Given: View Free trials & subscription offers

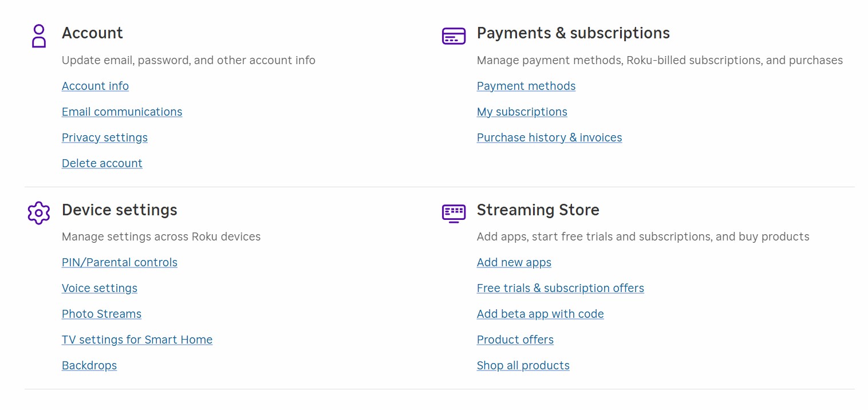Looking at the screenshot, I should click(x=561, y=288).
